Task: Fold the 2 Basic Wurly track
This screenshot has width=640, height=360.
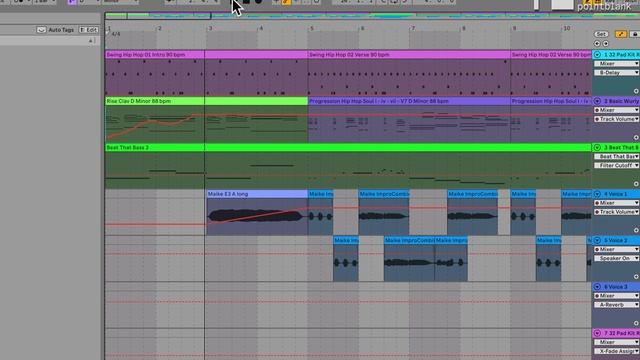Action: 597,101
